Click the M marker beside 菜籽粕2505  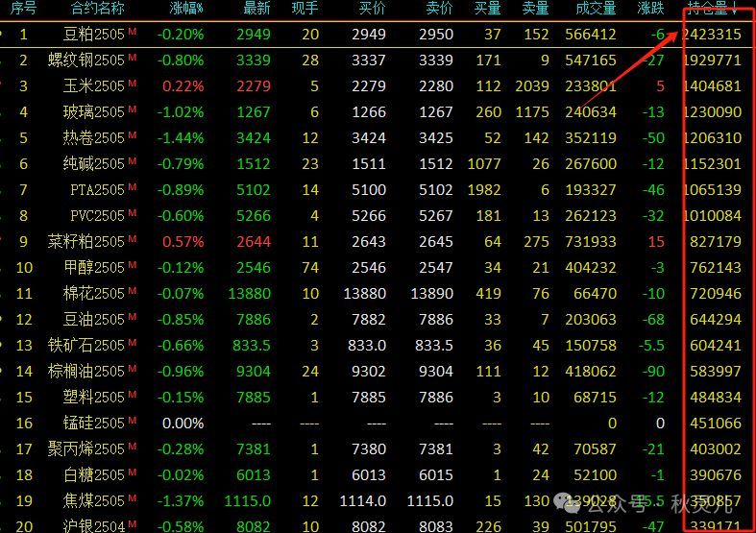(133, 239)
